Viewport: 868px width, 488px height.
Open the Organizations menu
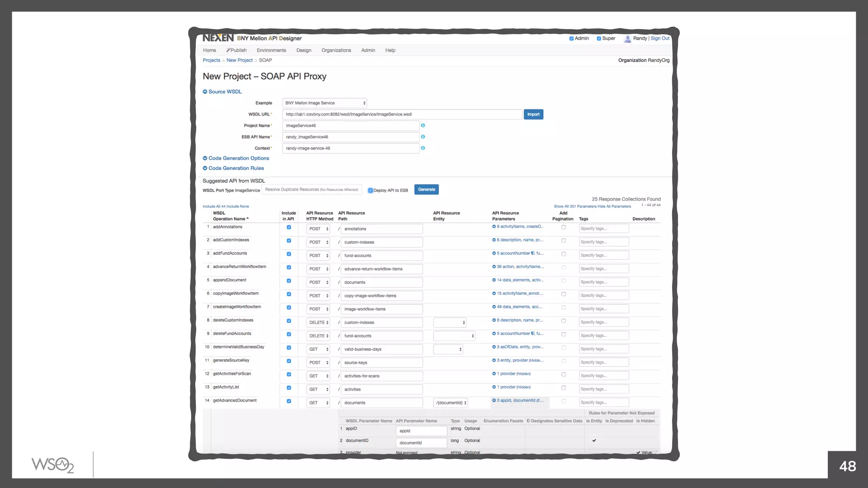click(336, 50)
